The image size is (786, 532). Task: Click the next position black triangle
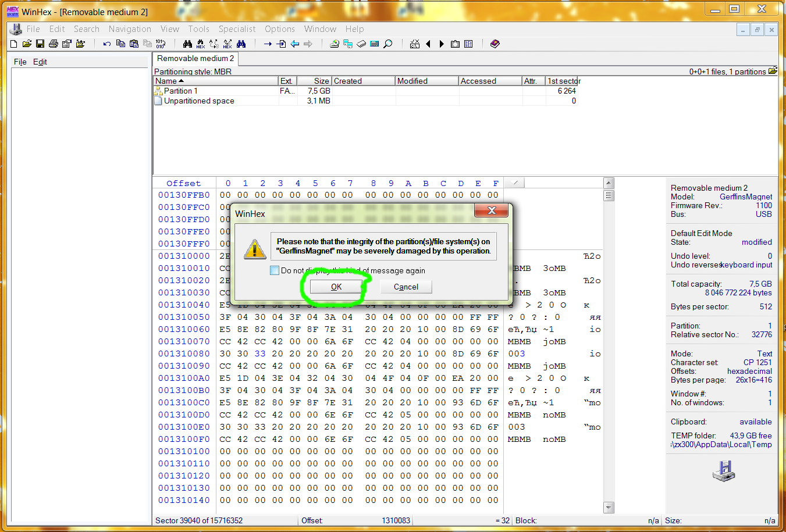click(x=442, y=44)
